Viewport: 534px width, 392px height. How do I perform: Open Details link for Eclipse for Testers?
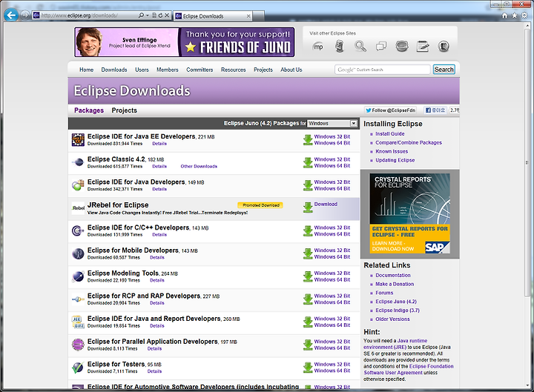pos(154,371)
